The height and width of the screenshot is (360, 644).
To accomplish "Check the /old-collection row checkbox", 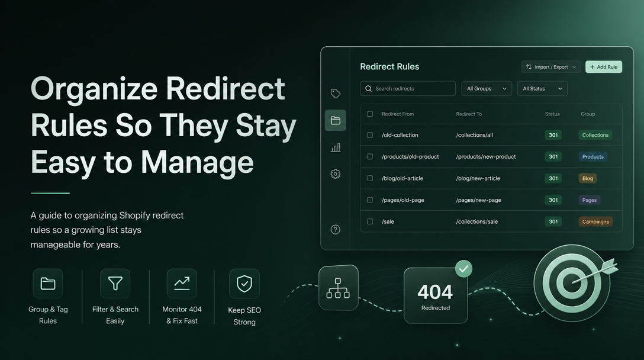I will 369,135.
